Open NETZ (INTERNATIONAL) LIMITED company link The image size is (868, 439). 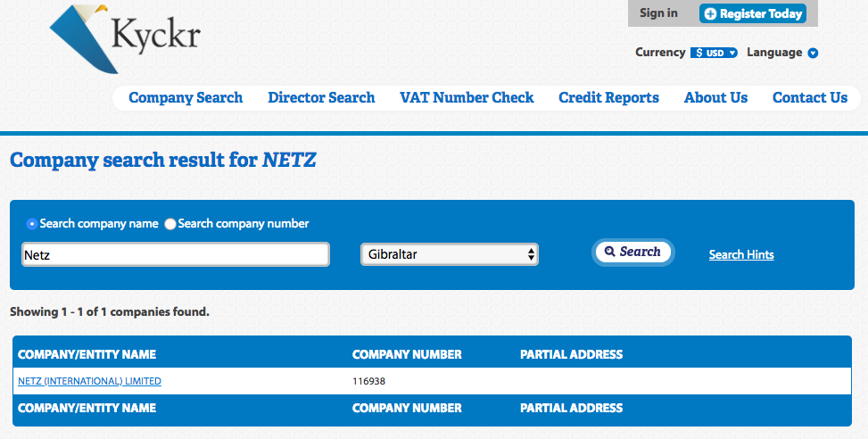pos(90,381)
